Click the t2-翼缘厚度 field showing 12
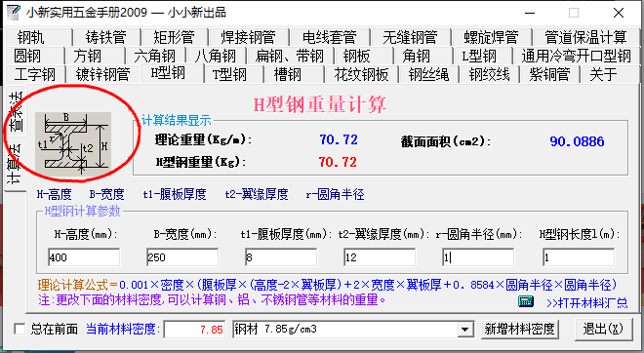 [x=380, y=257]
